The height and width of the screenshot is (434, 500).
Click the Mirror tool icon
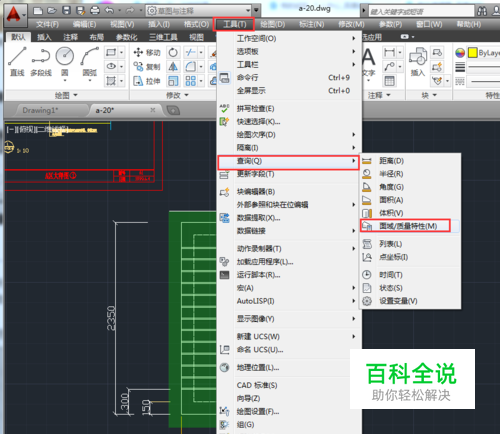pyautogui.click(x=173, y=67)
